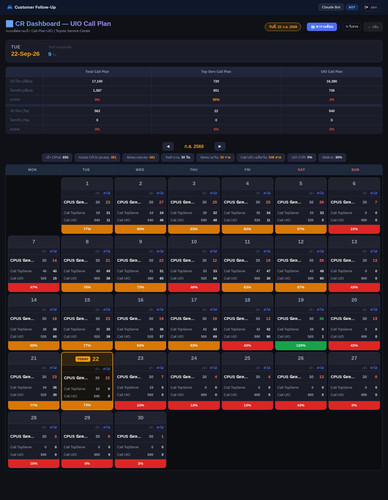
Task: Click the red progress bar on day 30
Action: tap(140, 464)
